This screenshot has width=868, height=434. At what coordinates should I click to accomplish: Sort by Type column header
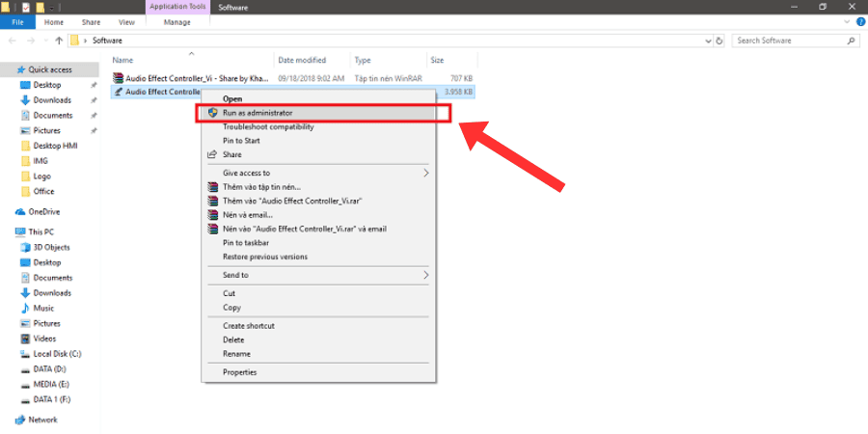[x=363, y=61]
